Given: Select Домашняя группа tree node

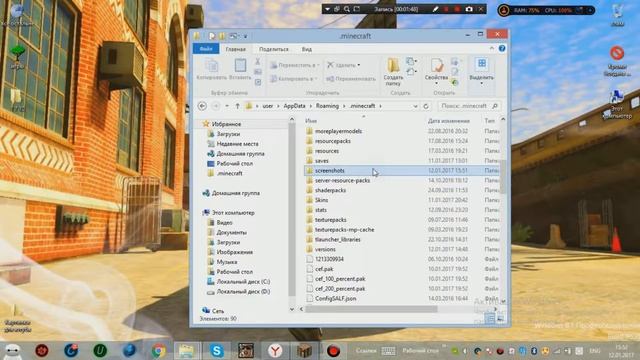Looking at the screenshot, I should (236, 193).
